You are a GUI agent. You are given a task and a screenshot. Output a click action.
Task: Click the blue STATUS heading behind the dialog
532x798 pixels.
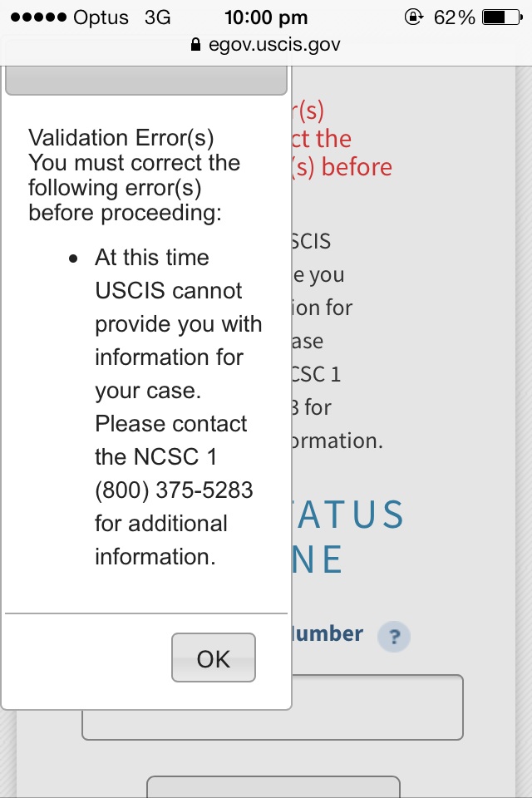pos(349,515)
